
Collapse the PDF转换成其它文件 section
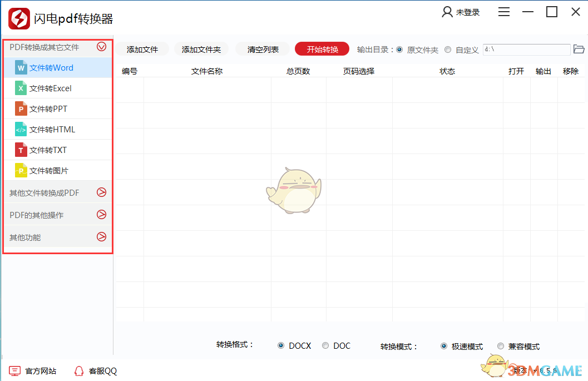[102, 47]
